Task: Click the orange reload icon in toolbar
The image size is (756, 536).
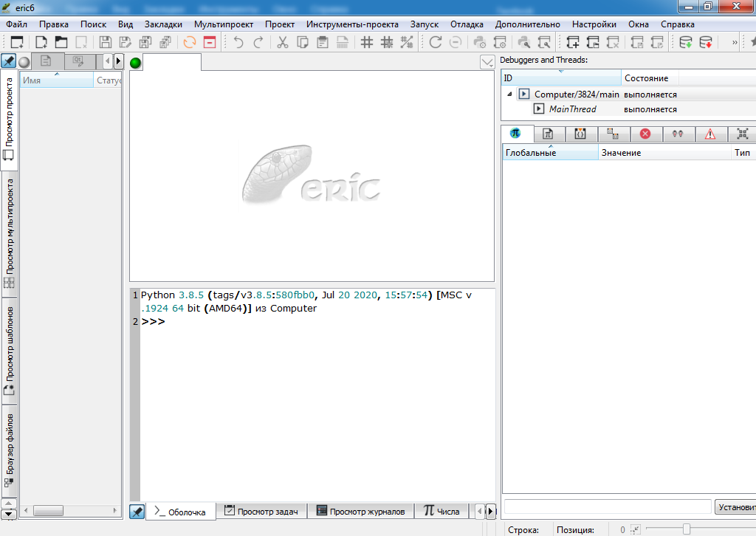Action: coord(190,42)
